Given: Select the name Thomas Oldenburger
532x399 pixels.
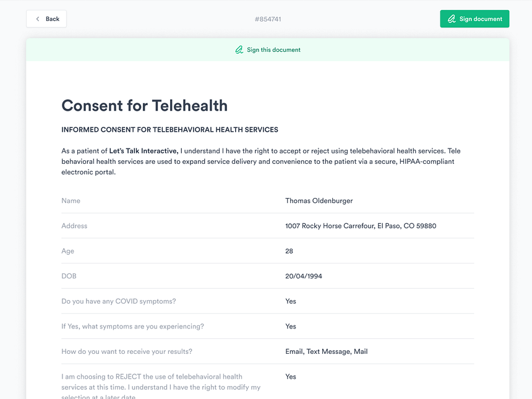Looking at the screenshot, I should (x=319, y=201).
